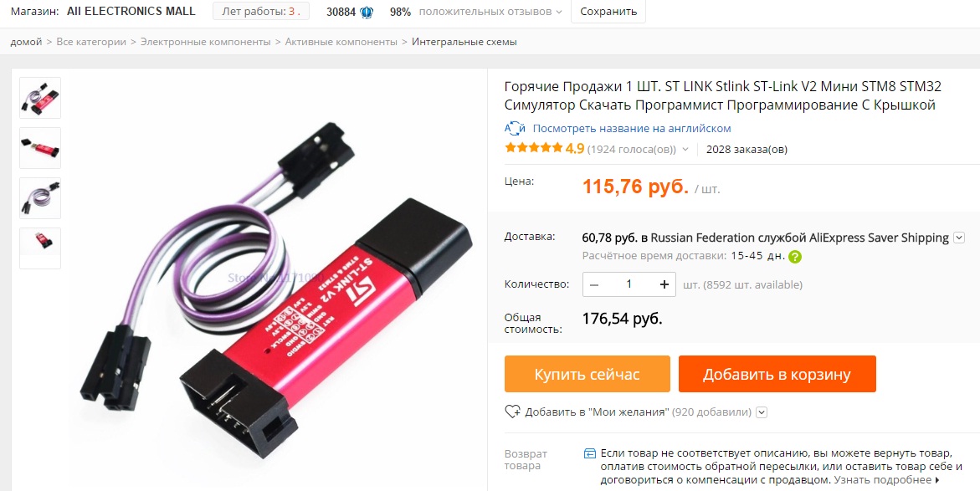Click the Добавить в корзину button
The height and width of the screenshot is (491, 980).
click(777, 374)
